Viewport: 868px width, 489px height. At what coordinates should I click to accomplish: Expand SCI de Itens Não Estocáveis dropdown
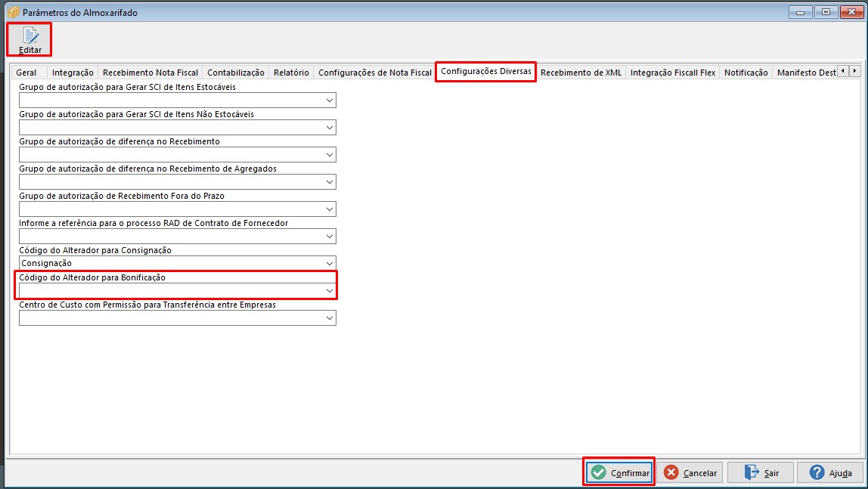pyautogui.click(x=330, y=127)
